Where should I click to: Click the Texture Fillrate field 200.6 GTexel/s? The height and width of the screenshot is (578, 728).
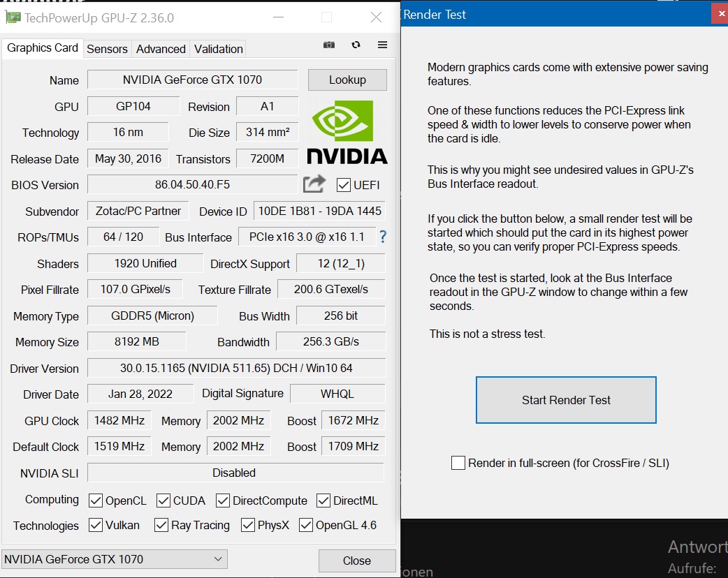pyautogui.click(x=331, y=290)
